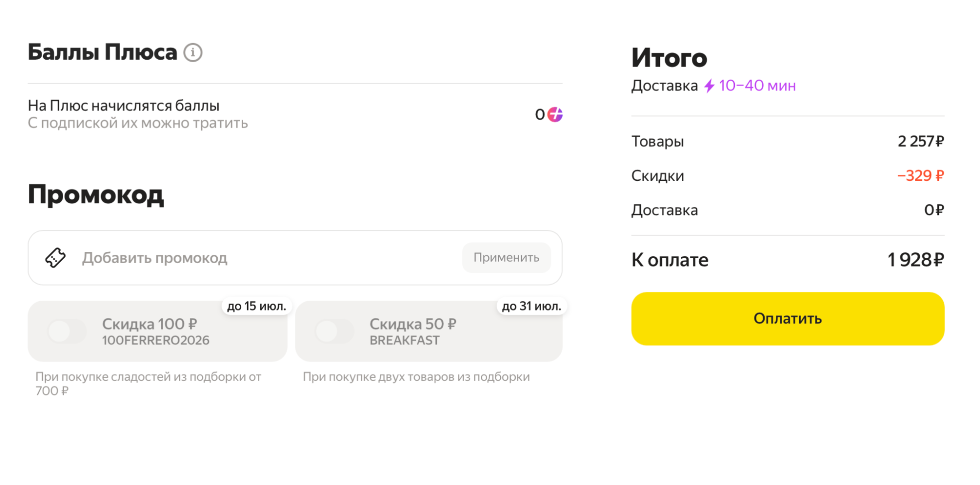980x485 pixels.
Task: Enable the Скидка 100 ₽ toggle
Action: tap(67, 331)
